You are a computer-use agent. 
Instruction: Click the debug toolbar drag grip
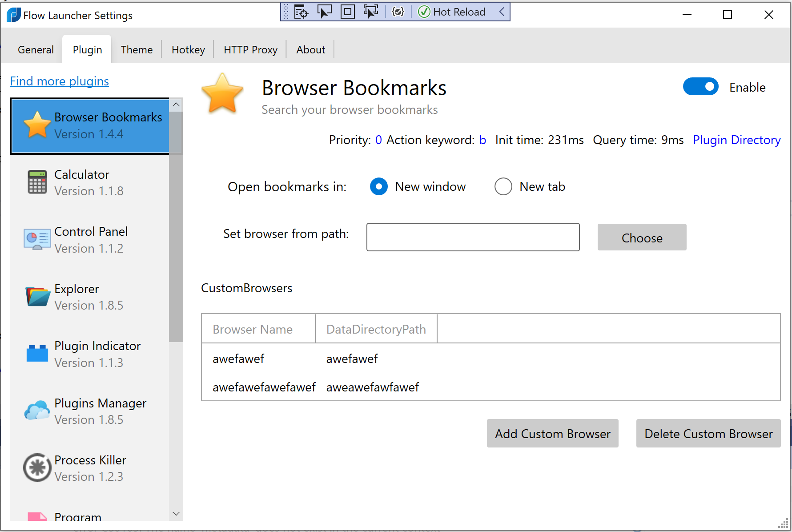286,12
